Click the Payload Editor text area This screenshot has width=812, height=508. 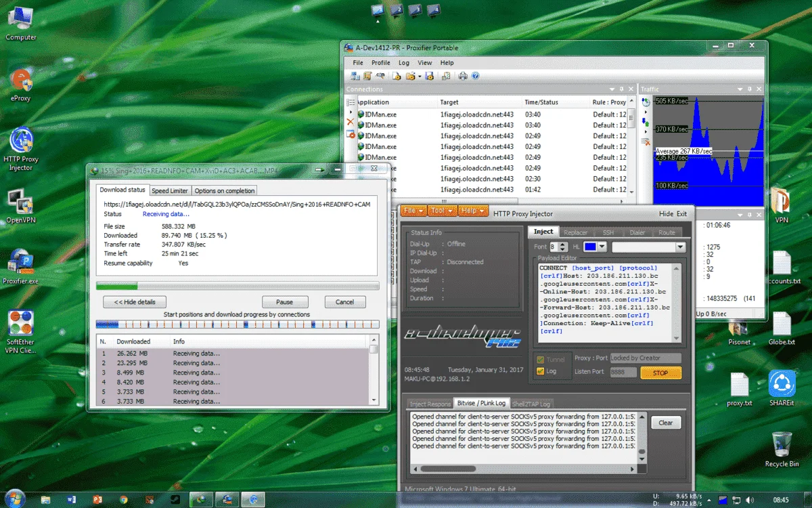609,303
